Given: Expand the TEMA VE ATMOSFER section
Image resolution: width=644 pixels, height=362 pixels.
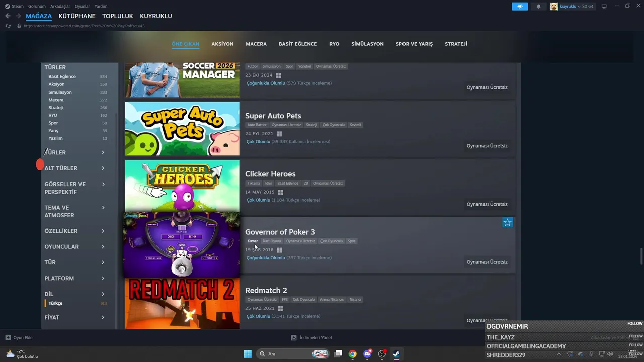Looking at the screenshot, I should 74,211.
